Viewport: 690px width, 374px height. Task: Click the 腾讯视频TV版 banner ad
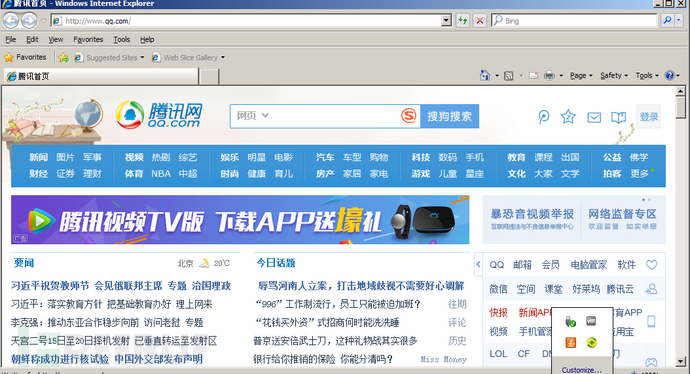pos(240,220)
